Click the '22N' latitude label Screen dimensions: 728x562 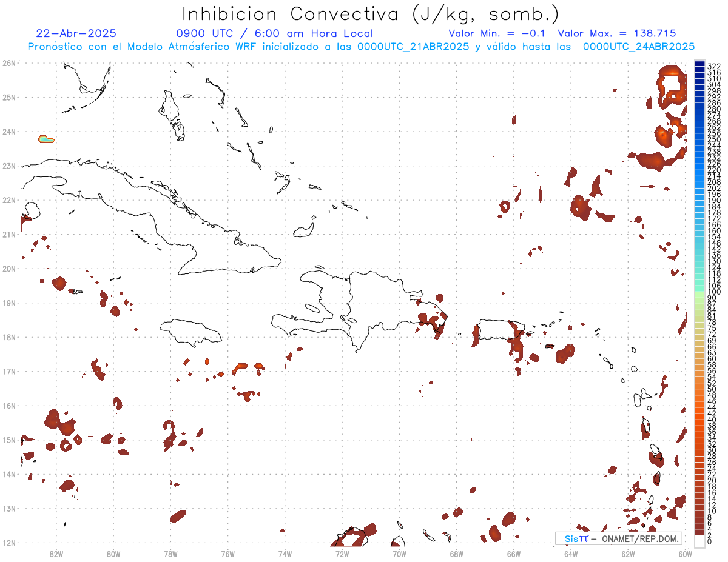click(x=9, y=199)
